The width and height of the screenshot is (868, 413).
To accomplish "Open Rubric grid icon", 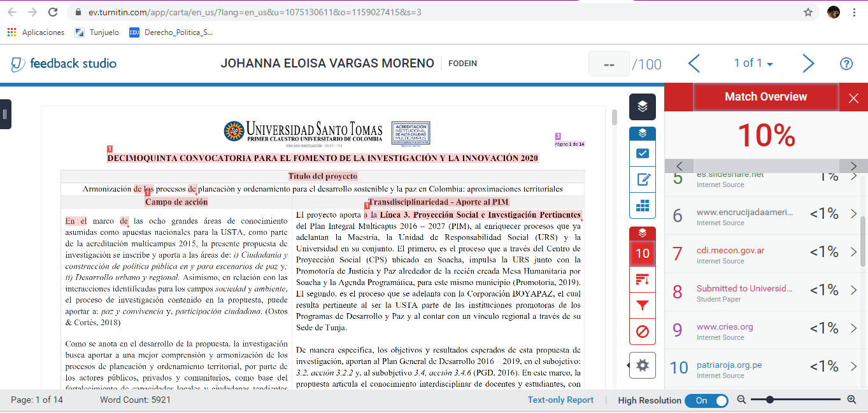I will [643, 206].
